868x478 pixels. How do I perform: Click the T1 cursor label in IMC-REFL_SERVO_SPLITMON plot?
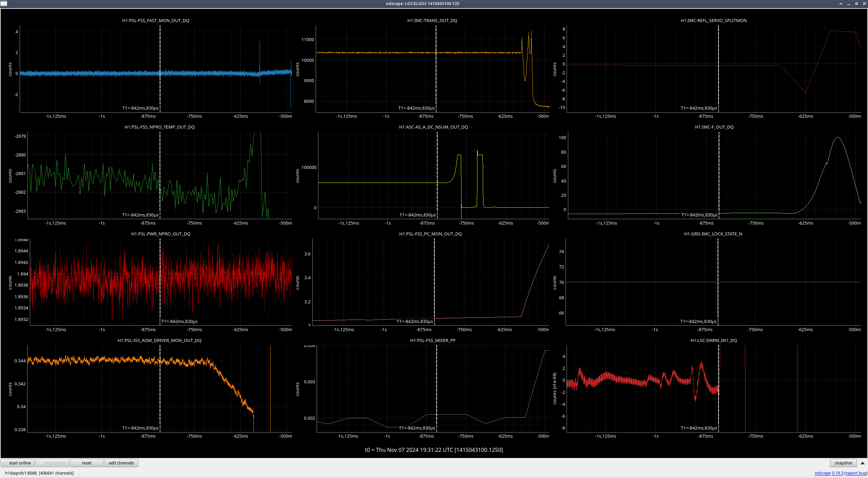click(x=699, y=108)
